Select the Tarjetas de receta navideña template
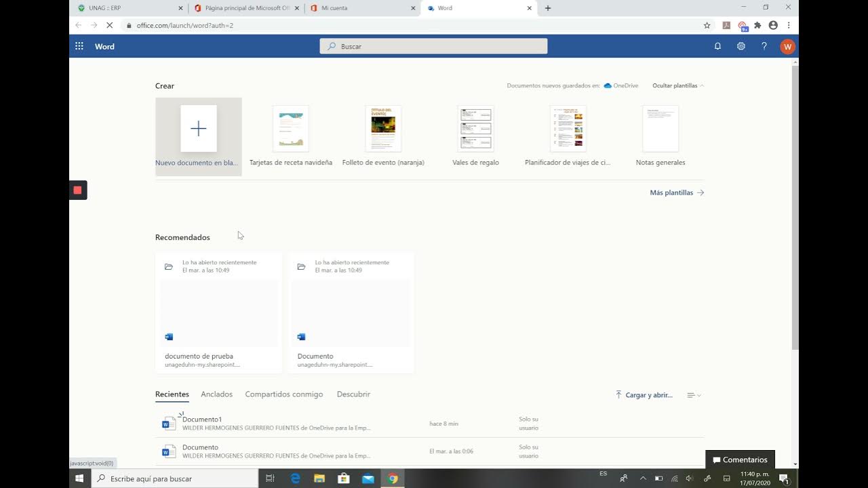868x488 pixels. [291, 136]
